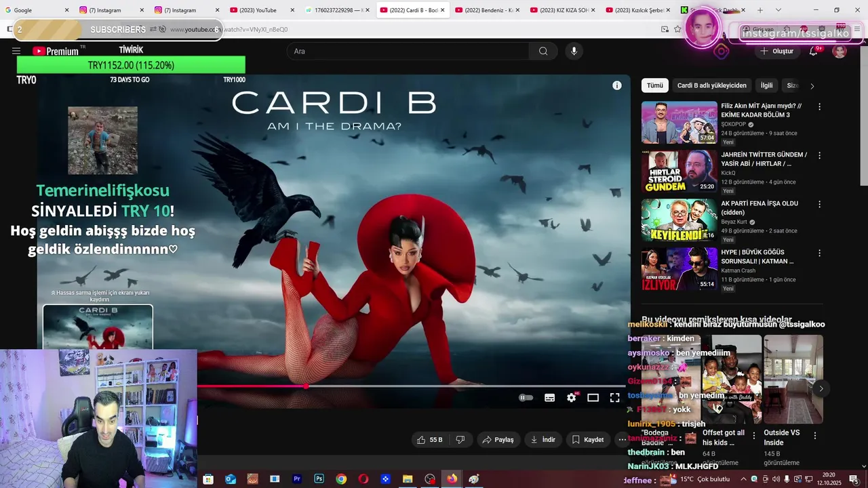Image resolution: width=868 pixels, height=488 pixels.
Task: Open the YouTube account avatar menu
Action: point(840,51)
